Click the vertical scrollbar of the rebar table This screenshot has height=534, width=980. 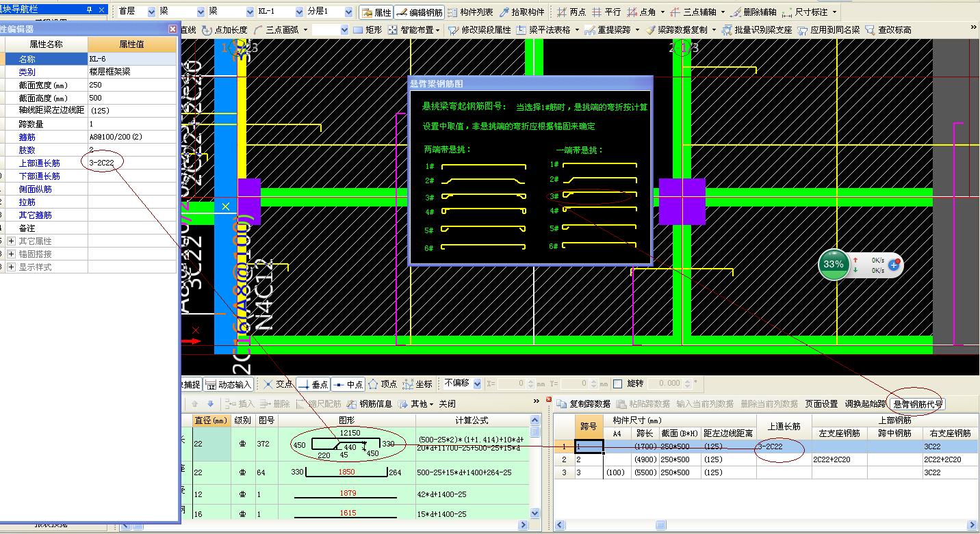534,467
